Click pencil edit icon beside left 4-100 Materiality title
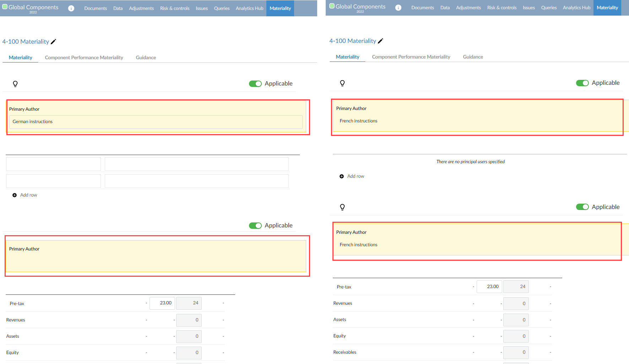 [54, 42]
